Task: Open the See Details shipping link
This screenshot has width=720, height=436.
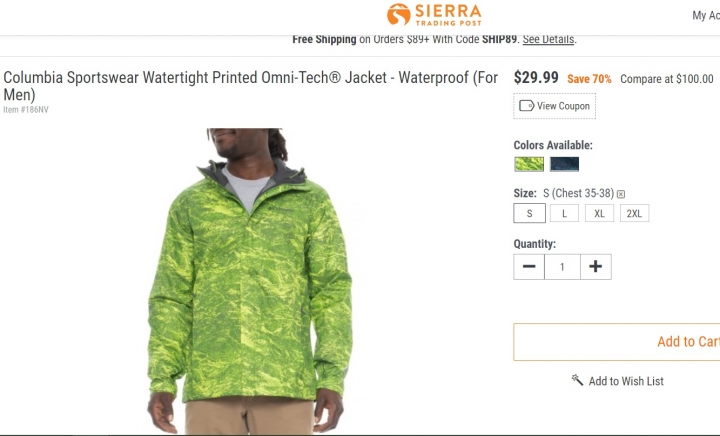Action: click(x=548, y=39)
